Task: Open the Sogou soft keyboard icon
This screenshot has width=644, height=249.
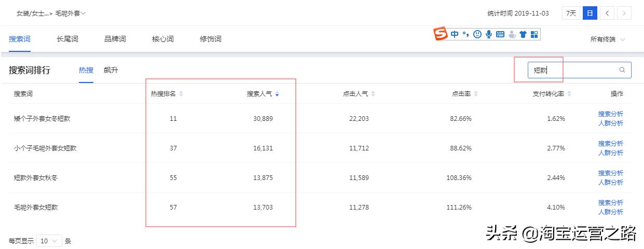Action: coord(500,34)
